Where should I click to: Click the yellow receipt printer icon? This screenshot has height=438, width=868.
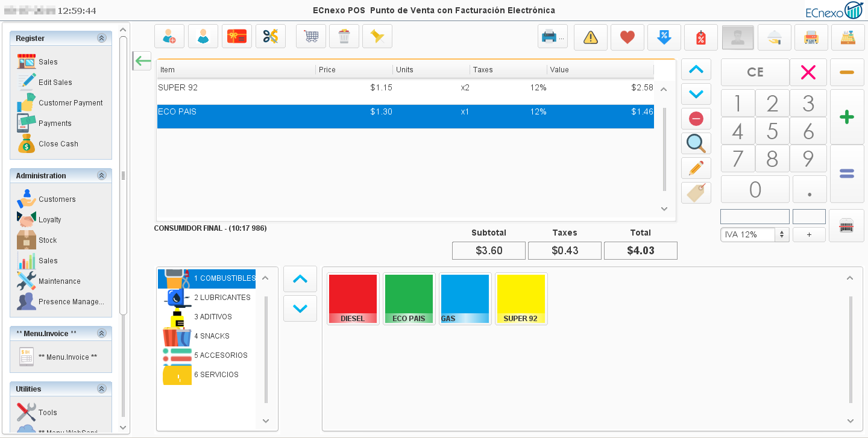(811, 37)
